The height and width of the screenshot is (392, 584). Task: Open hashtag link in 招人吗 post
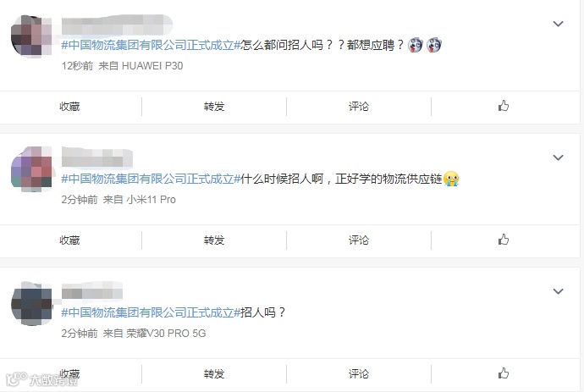click(151, 312)
